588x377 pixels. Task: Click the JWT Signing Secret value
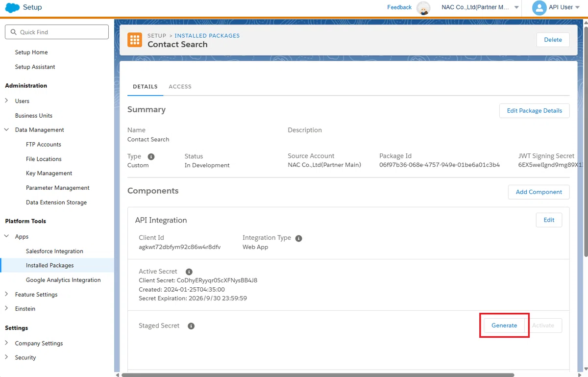pyautogui.click(x=550, y=165)
